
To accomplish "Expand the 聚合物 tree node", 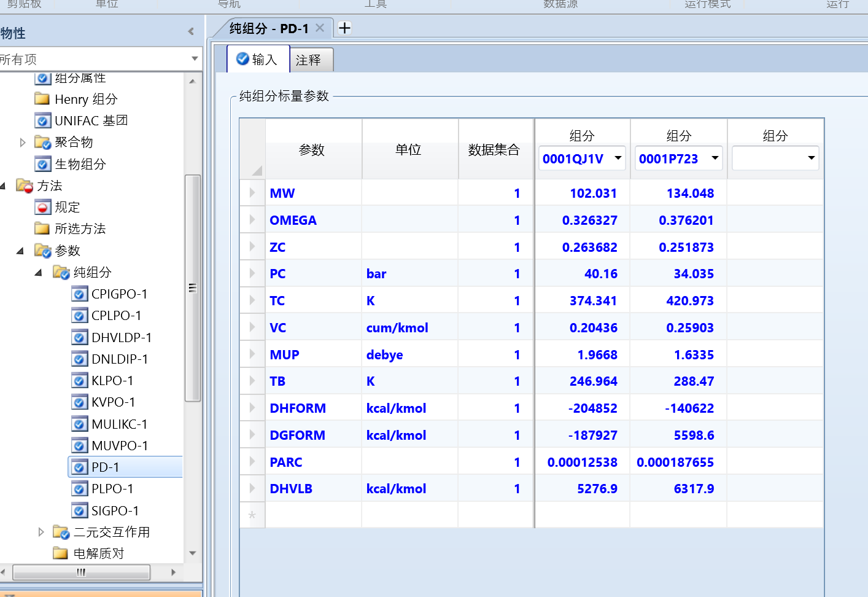I will [x=23, y=142].
